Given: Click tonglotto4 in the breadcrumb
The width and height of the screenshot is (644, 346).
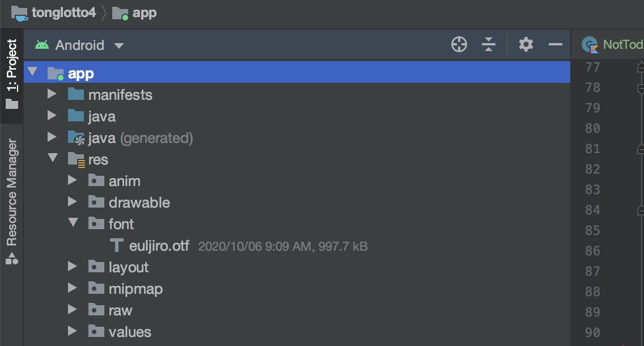Looking at the screenshot, I should pos(63,13).
